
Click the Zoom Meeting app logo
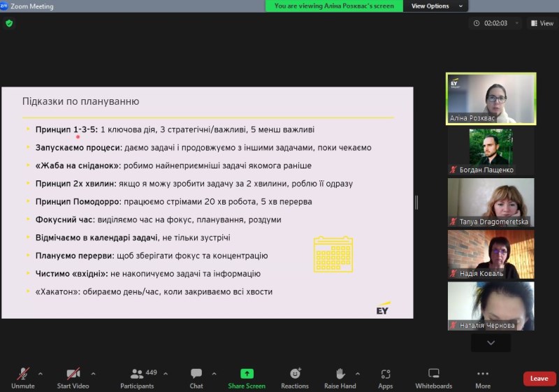click(x=4, y=6)
